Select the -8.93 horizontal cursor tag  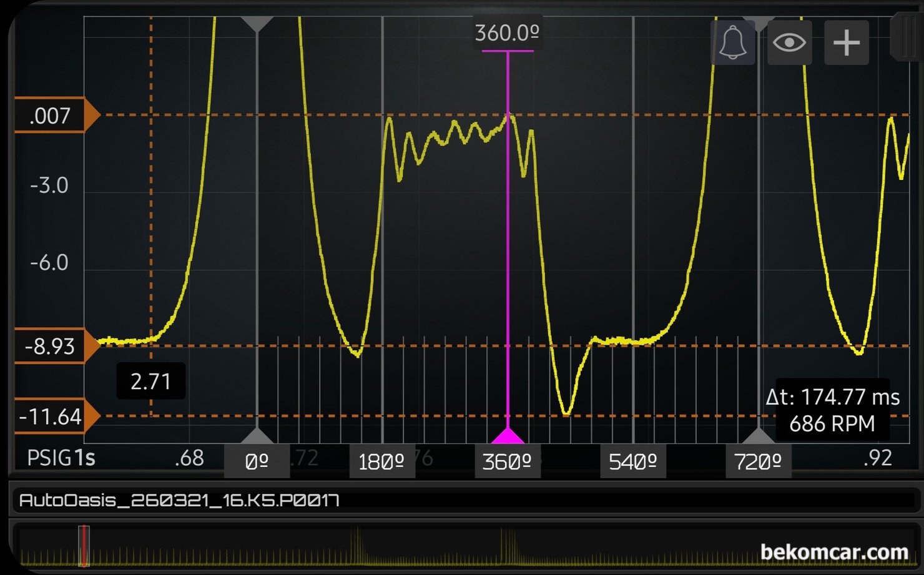pos(51,346)
